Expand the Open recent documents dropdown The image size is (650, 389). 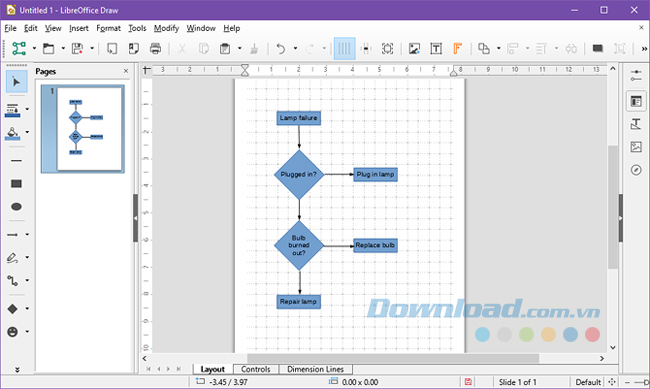63,49
